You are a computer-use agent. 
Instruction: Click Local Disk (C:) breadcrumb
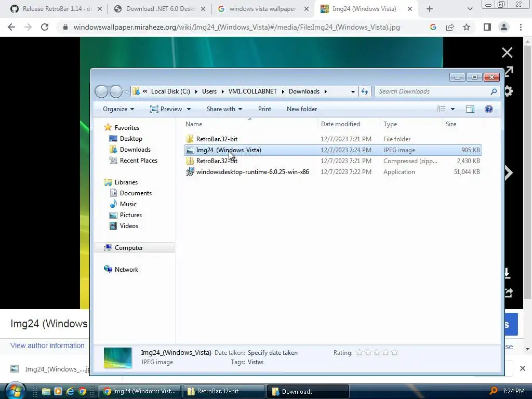tap(170, 91)
